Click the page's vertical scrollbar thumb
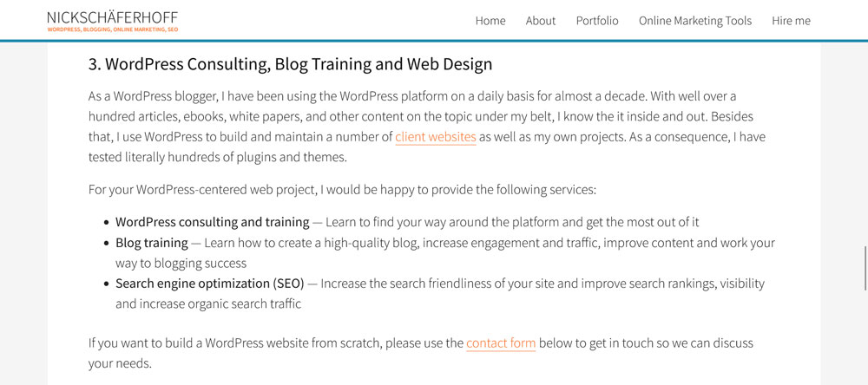Screen dimensions: 868x385 (865, 268)
